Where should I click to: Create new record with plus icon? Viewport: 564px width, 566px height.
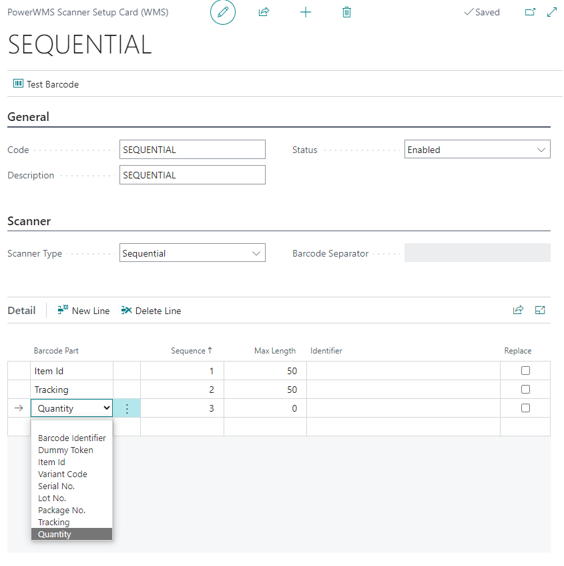click(305, 12)
